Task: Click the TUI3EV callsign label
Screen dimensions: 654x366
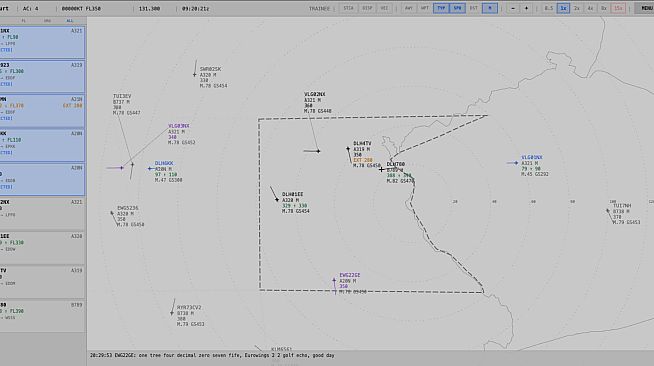Action: tap(122, 96)
